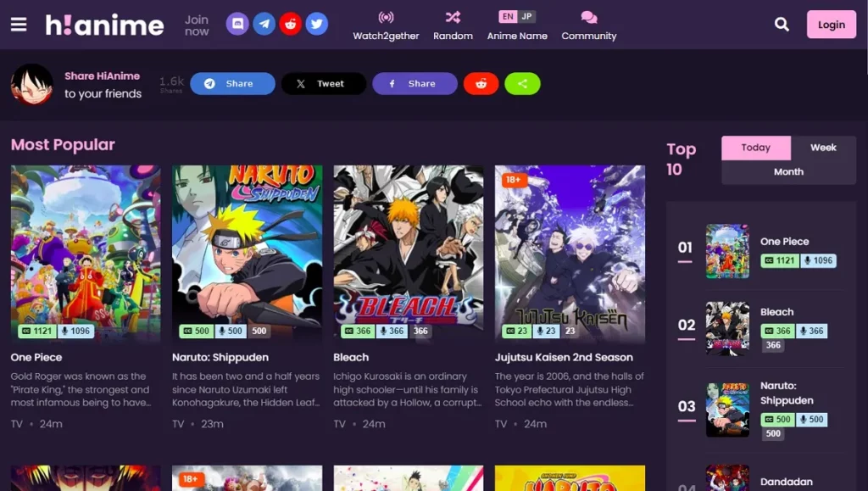This screenshot has height=491, width=868.
Task: Open Bleach title link under poster
Action: [x=351, y=357]
